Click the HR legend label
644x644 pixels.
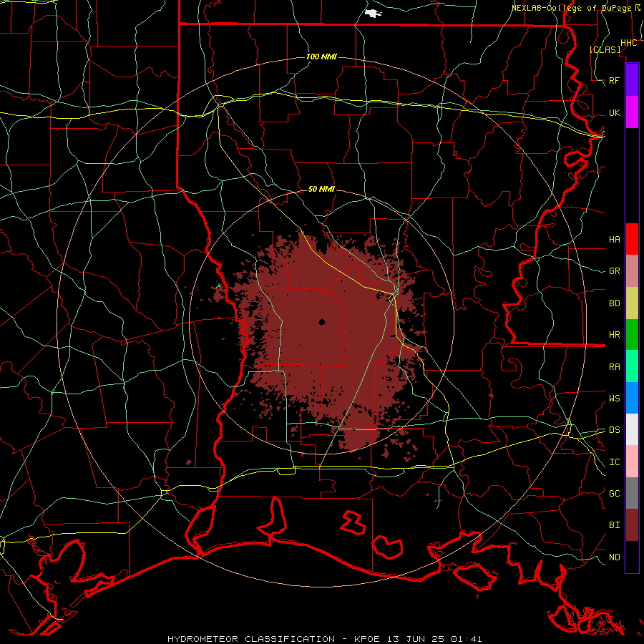click(615, 335)
